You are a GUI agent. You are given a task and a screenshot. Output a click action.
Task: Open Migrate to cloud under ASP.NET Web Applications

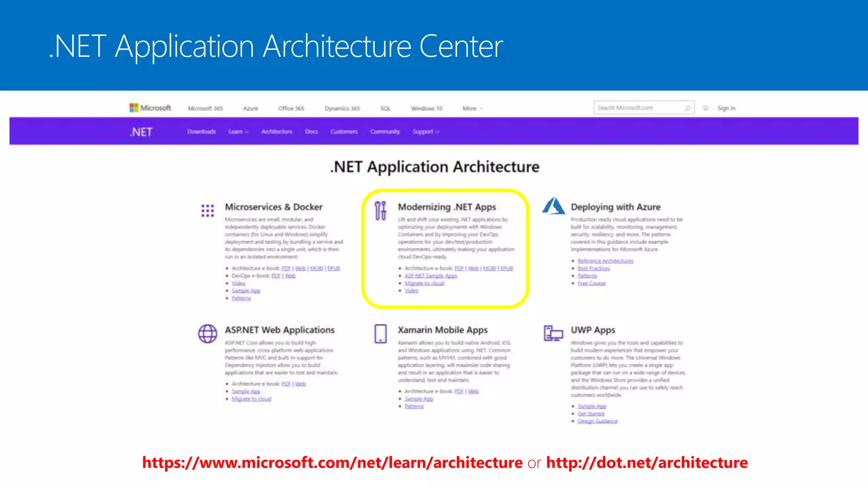[251, 399]
